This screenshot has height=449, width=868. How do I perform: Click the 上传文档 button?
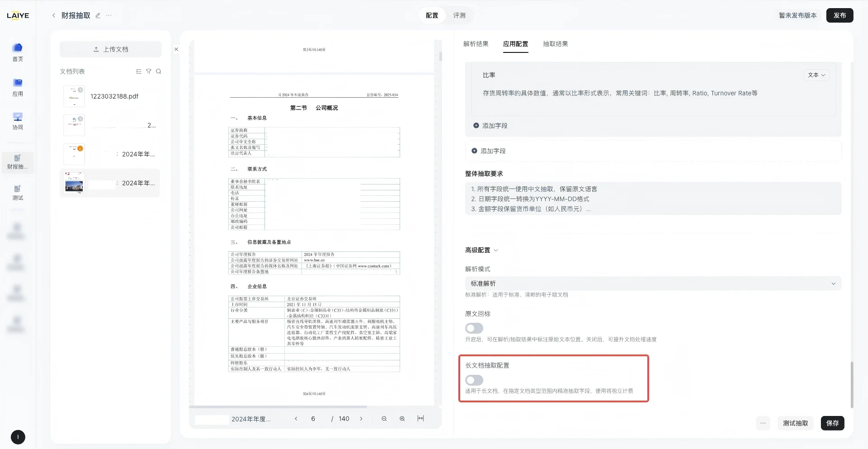click(111, 49)
